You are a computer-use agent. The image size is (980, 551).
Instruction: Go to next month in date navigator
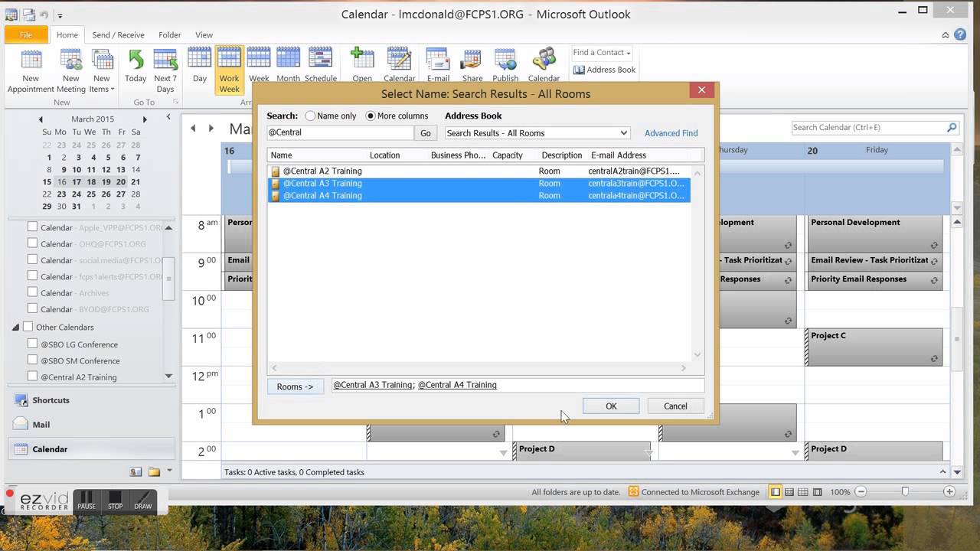click(x=145, y=119)
